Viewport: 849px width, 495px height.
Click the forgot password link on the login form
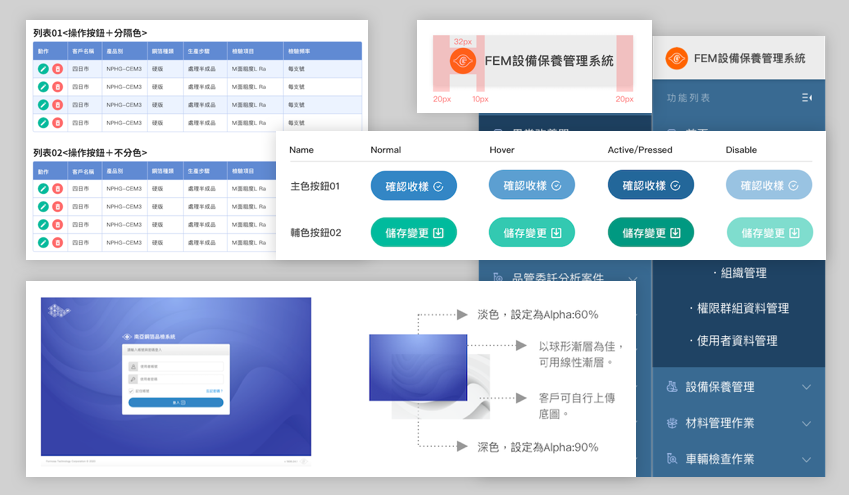[214, 390]
